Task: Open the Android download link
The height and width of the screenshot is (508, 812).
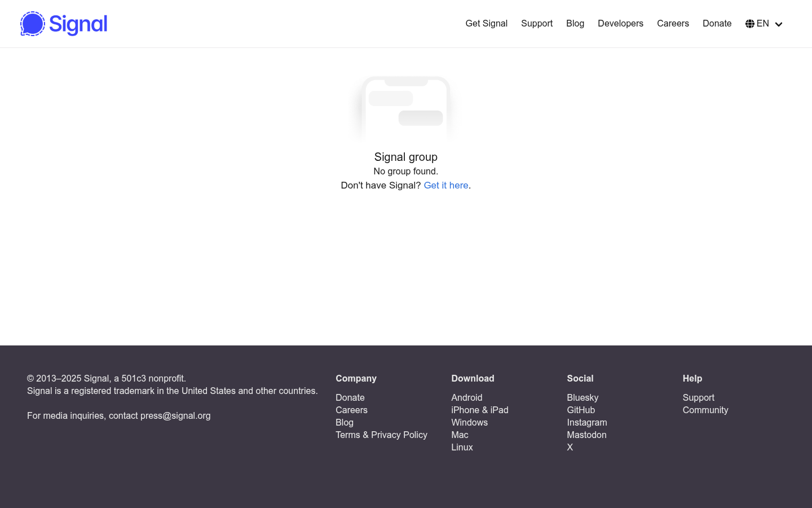Action: pos(467,397)
